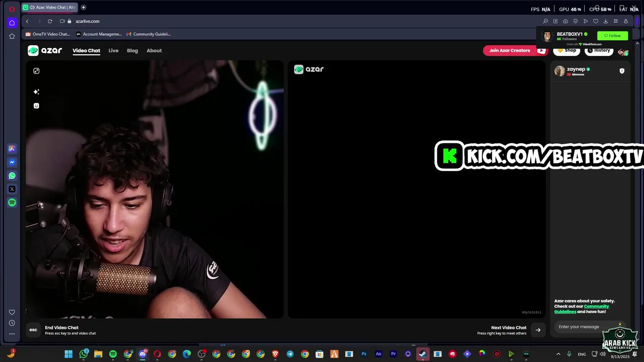This screenshot has height=362, width=644.
Task: Open the site lock security icon
Action: coord(69,21)
